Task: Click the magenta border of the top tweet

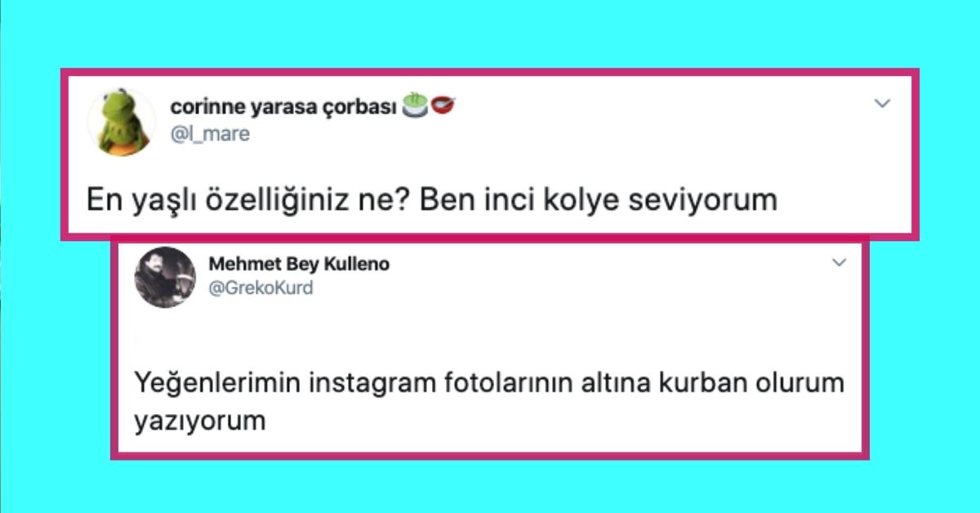Action: point(490,71)
